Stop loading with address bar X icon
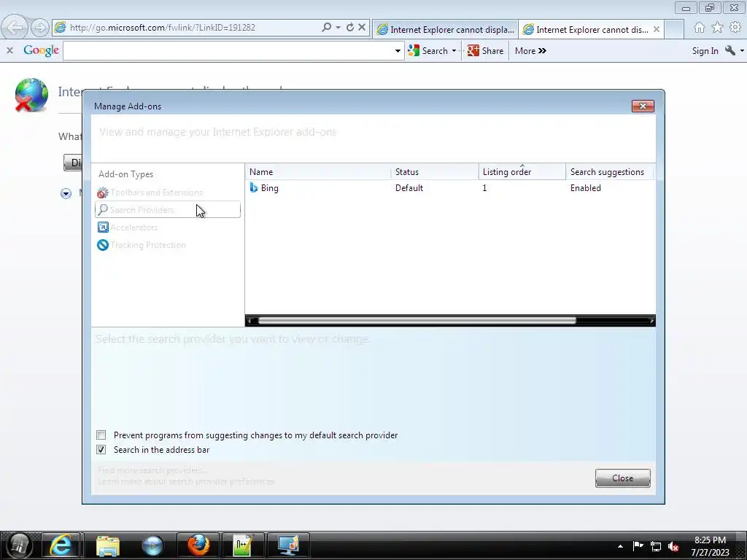 [x=362, y=27]
